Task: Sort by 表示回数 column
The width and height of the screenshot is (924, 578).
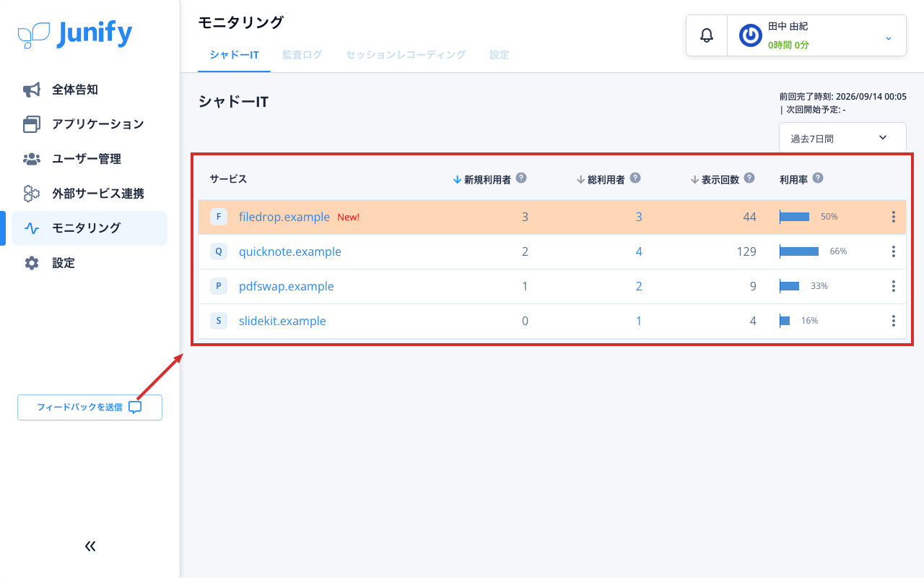Action: click(x=715, y=179)
